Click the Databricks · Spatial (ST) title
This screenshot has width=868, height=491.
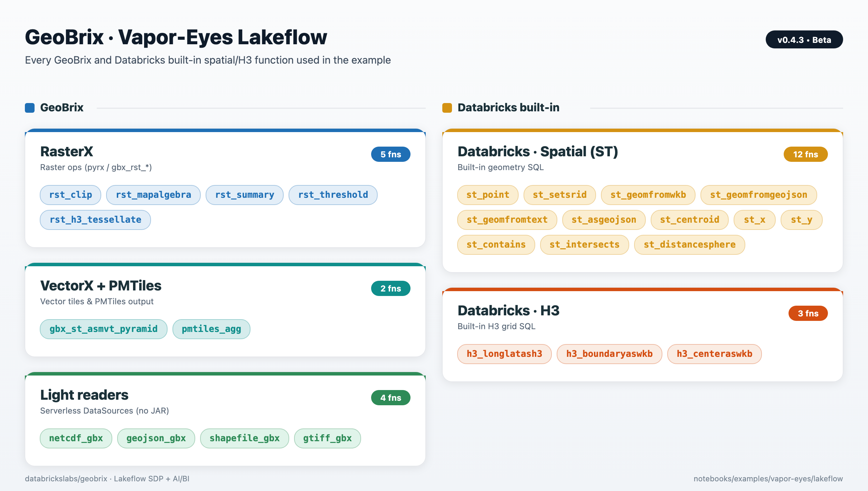538,152
